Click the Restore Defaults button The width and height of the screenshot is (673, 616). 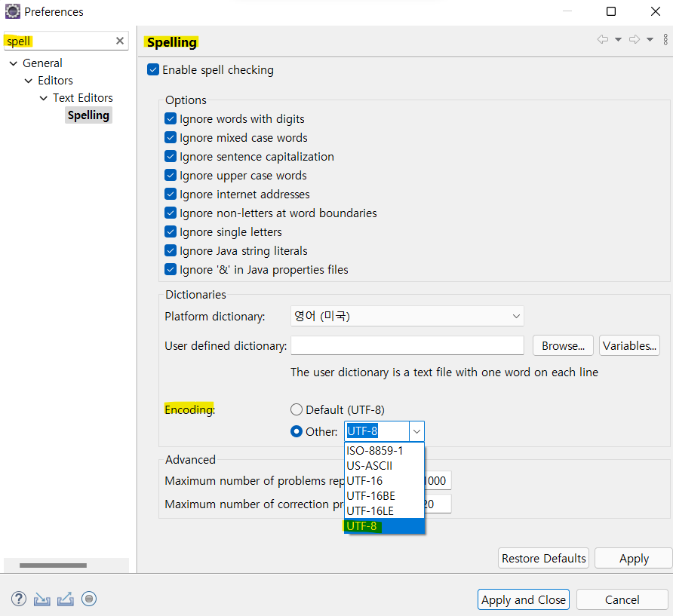click(x=543, y=558)
